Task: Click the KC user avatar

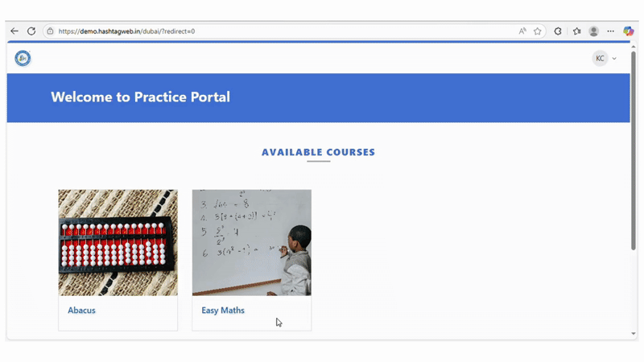Action: (600, 58)
